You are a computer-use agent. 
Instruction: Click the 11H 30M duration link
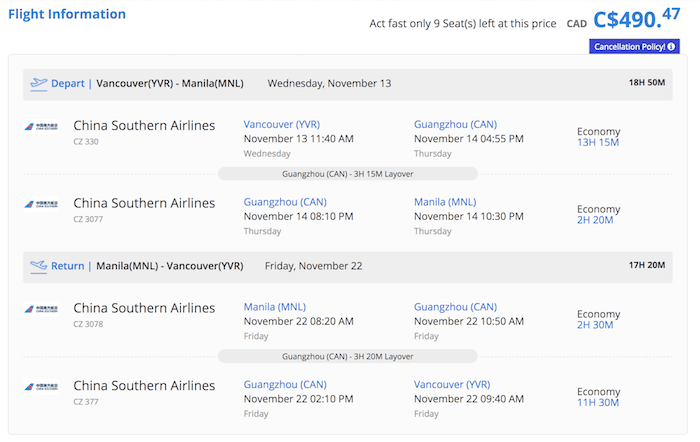click(x=598, y=403)
